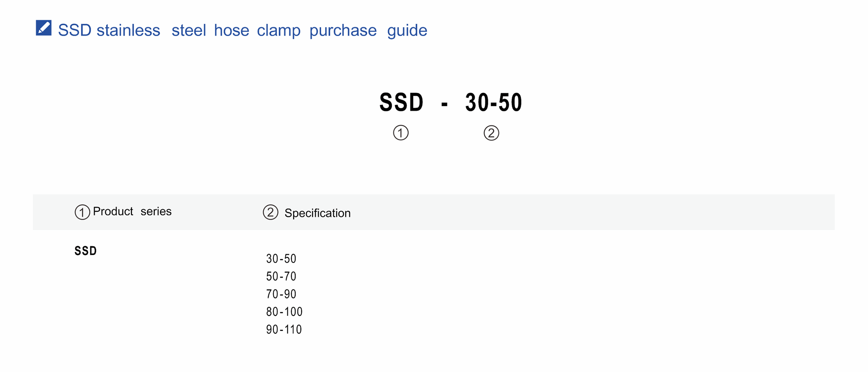Click the word "hose" in blue title
Screen dimensions: 868x372
pos(232,30)
